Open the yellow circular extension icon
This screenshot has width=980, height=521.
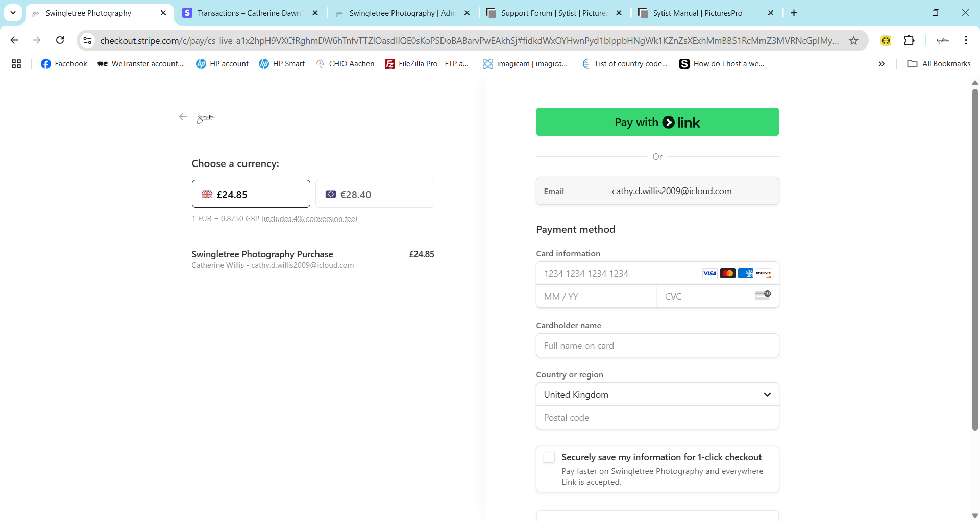coord(886,40)
